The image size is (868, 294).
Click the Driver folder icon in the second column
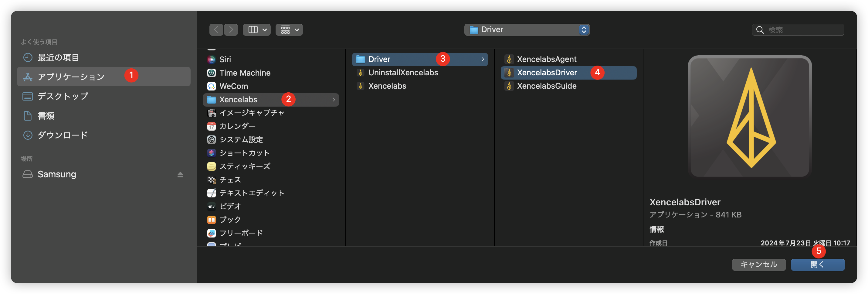[361, 59]
